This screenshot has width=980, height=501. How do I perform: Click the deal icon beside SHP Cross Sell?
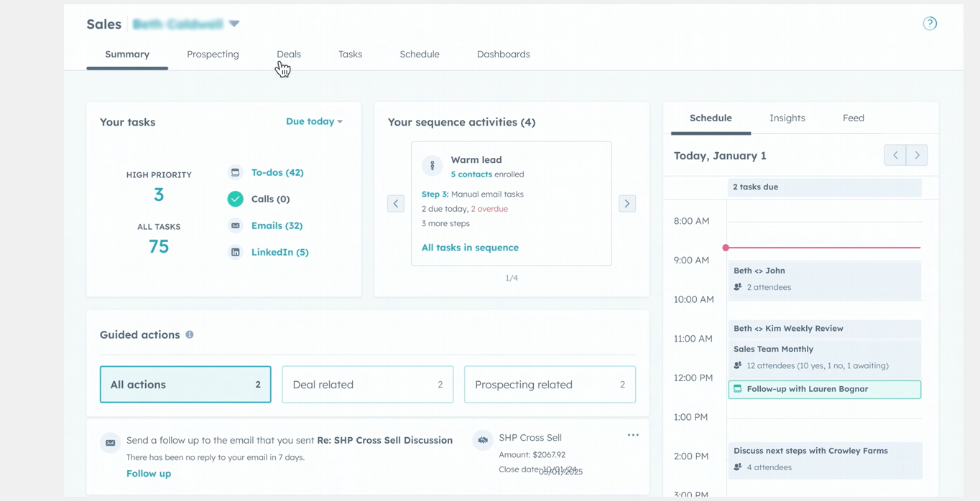click(x=482, y=438)
